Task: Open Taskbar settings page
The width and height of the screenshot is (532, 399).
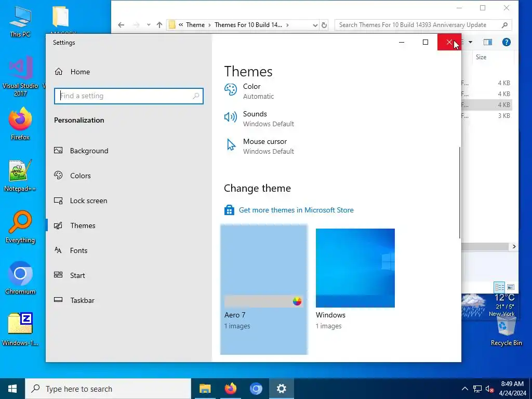Action: (x=74, y=300)
